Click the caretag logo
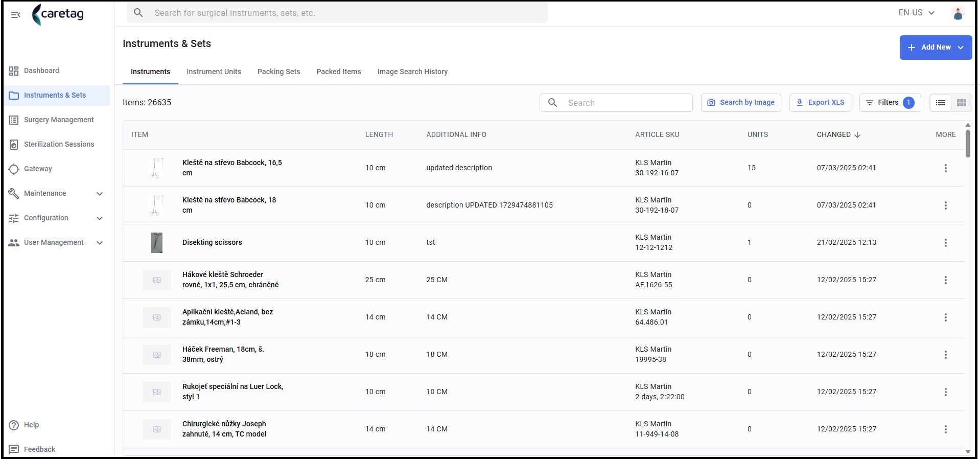 [58, 14]
